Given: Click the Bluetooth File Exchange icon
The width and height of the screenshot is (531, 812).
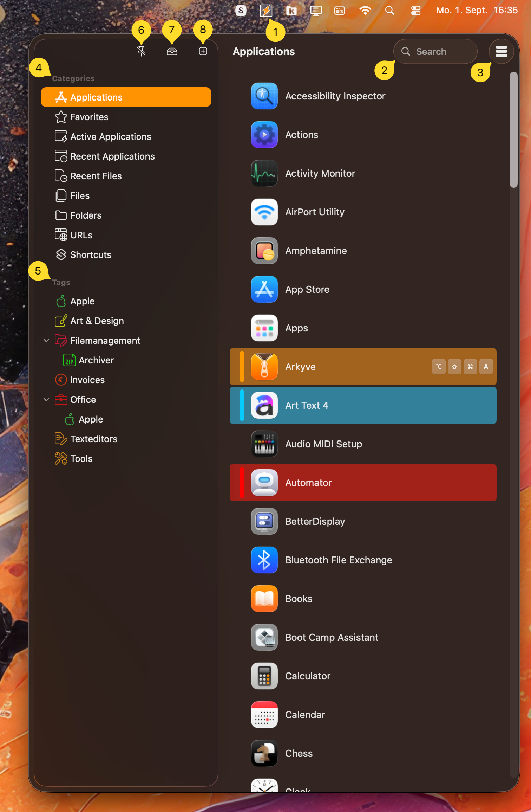Looking at the screenshot, I should point(264,560).
